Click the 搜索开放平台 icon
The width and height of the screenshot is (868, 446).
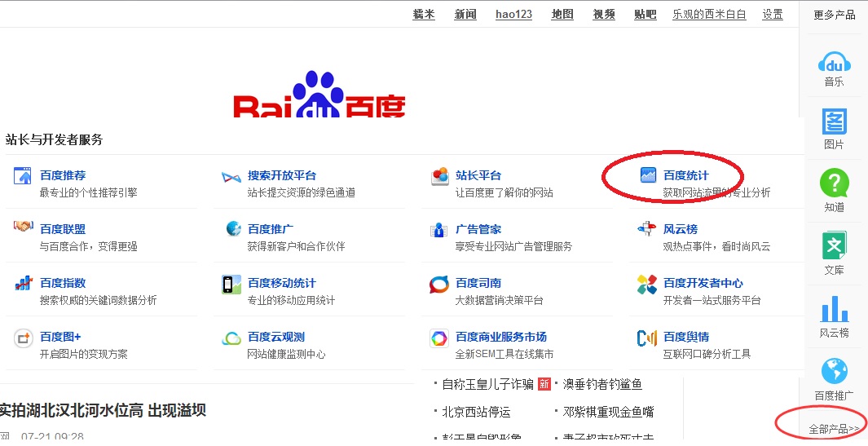(x=231, y=177)
